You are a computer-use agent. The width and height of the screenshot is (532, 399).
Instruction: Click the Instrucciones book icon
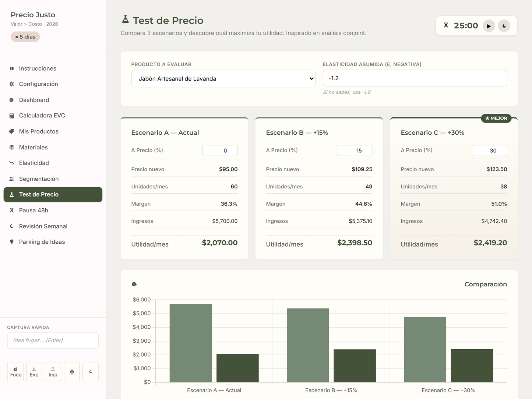pos(12,68)
